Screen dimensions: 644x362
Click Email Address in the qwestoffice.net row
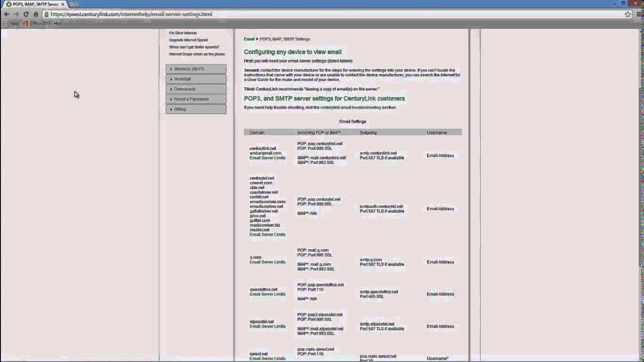pos(440,294)
